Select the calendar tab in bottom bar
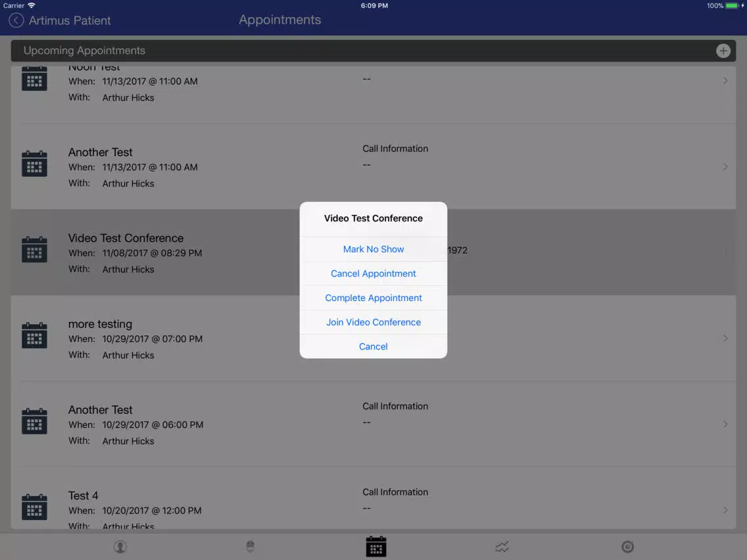This screenshot has height=560, width=747. click(376, 547)
